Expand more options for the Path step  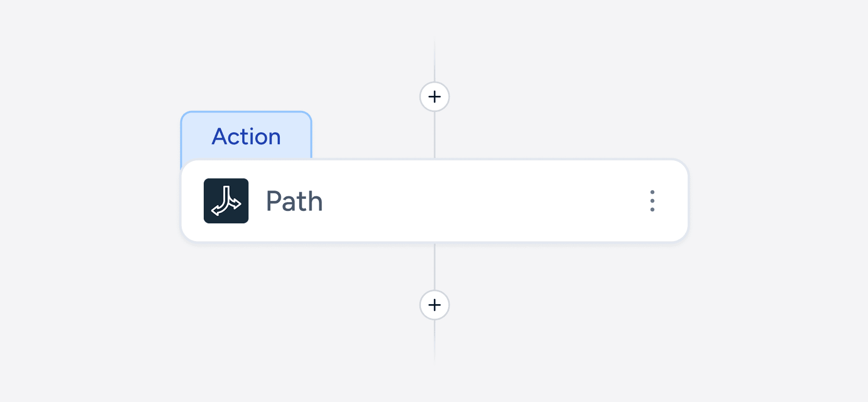pyautogui.click(x=652, y=201)
